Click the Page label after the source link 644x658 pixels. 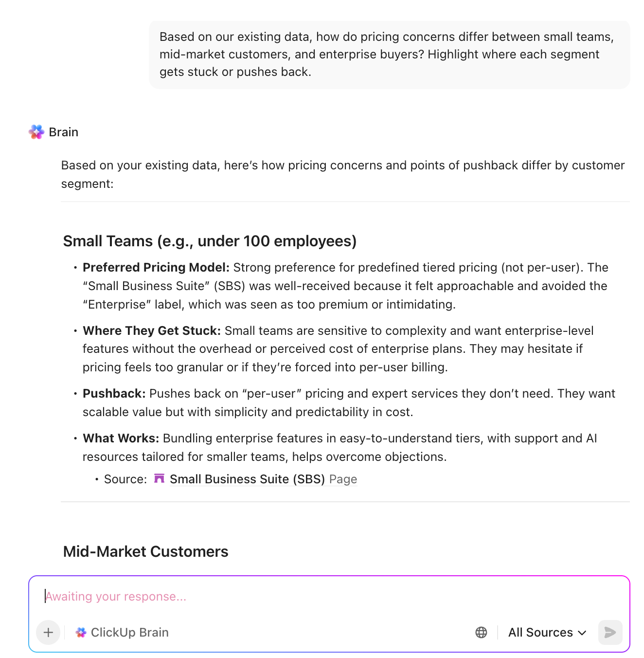coord(342,478)
